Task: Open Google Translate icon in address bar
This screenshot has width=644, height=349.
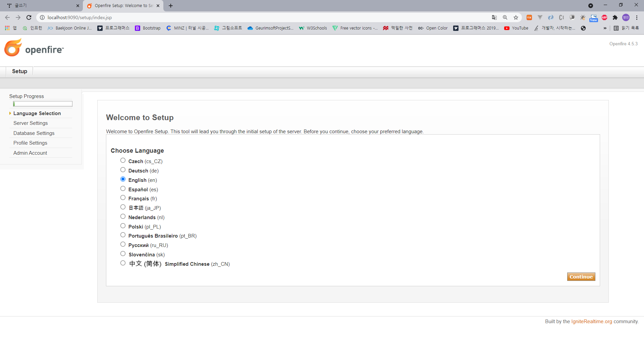Action: 494,17
